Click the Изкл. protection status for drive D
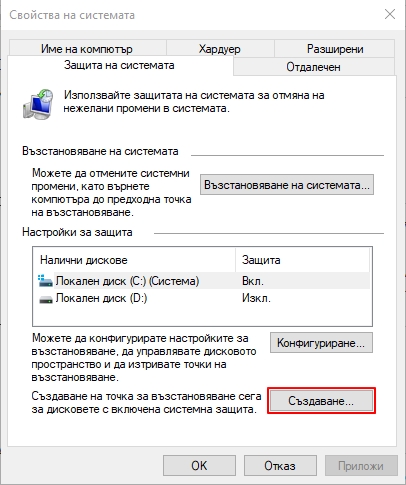Viewport: 406px width, 485px height. (256, 298)
